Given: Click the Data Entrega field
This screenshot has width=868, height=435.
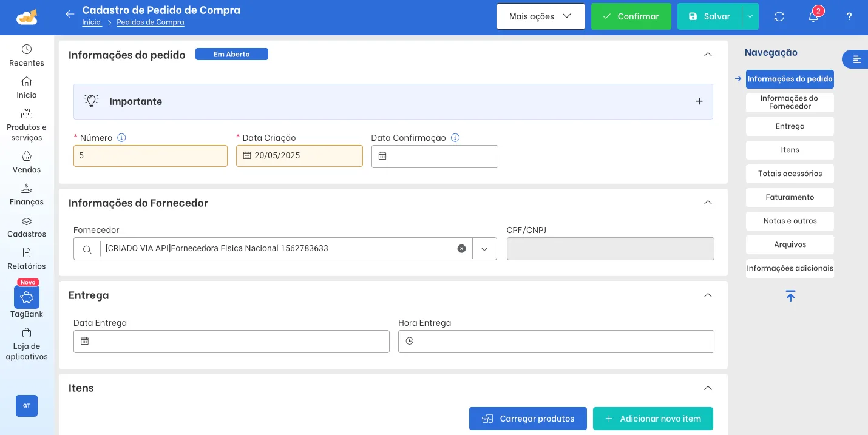Looking at the screenshot, I should tap(231, 342).
